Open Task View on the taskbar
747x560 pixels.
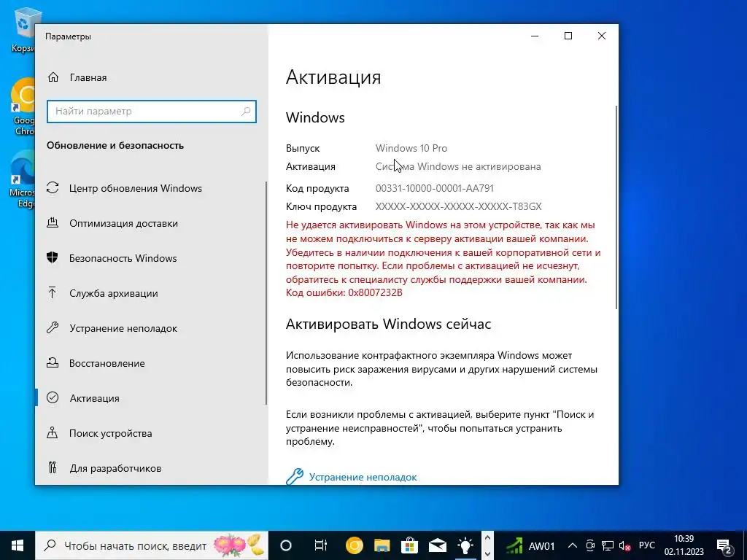pos(321,545)
